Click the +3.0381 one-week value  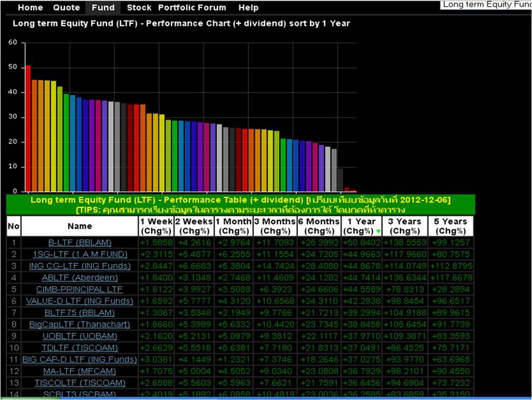point(156,359)
